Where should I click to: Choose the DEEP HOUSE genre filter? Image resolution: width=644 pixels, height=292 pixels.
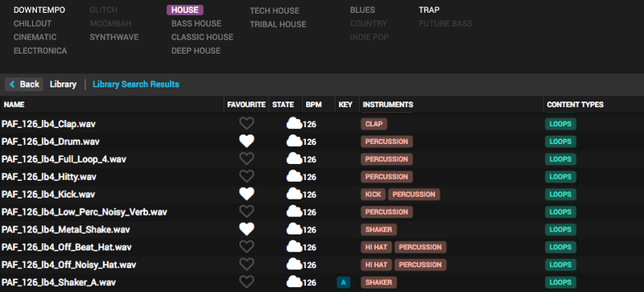click(x=196, y=51)
